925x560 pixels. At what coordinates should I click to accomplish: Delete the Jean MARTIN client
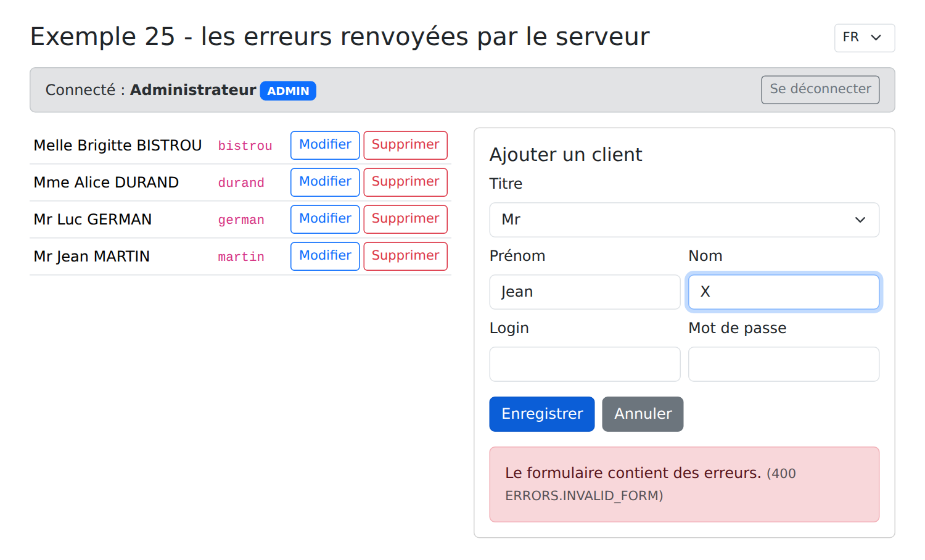(x=405, y=256)
